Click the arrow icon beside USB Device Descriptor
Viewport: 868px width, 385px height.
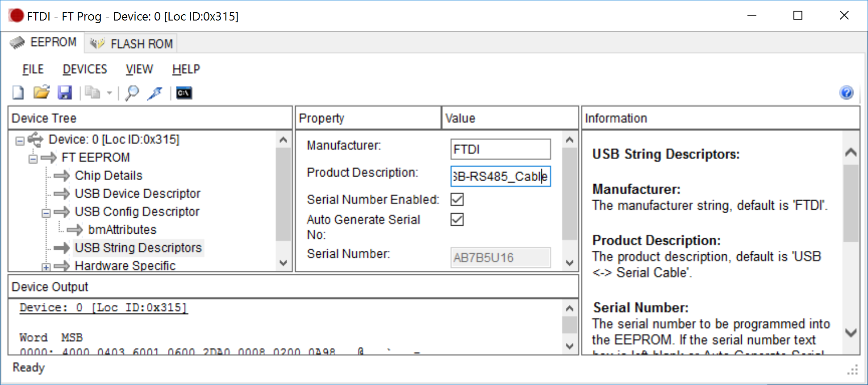(x=62, y=194)
